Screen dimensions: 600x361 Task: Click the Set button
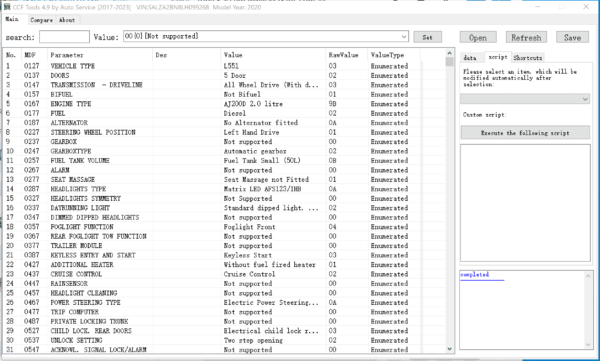[427, 37]
